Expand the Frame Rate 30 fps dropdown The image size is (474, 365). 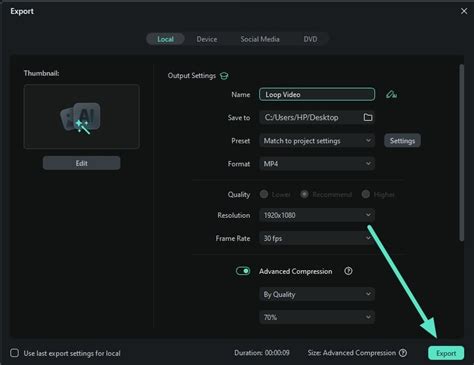click(x=317, y=238)
